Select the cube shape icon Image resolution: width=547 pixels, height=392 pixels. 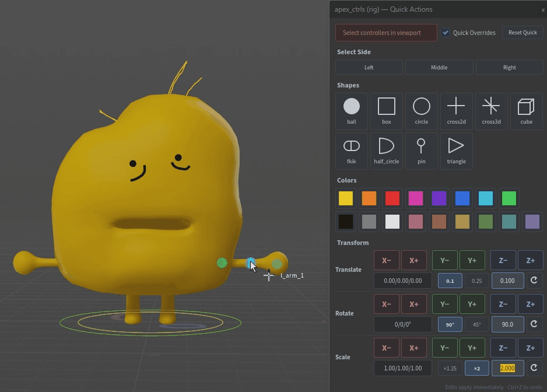point(527,111)
